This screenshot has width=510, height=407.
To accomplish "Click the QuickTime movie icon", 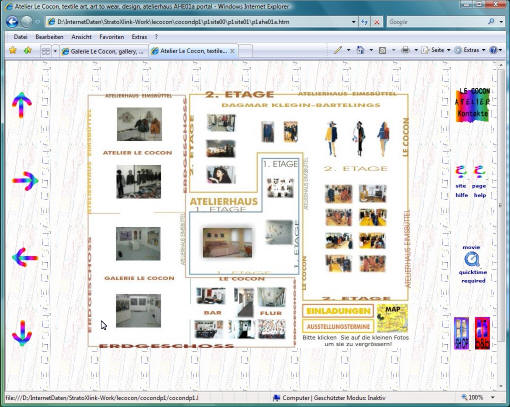I will click(472, 260).
